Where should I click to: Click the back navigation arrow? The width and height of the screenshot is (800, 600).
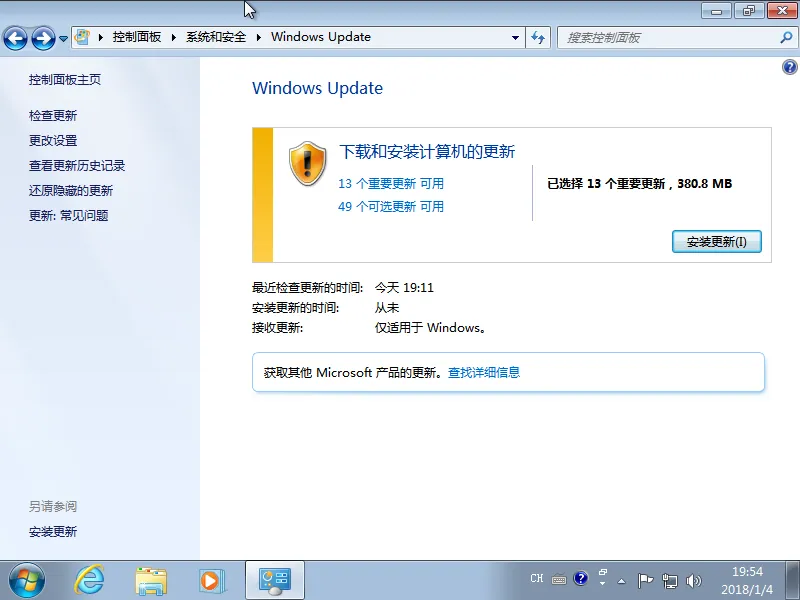click(x=15, y=38)
